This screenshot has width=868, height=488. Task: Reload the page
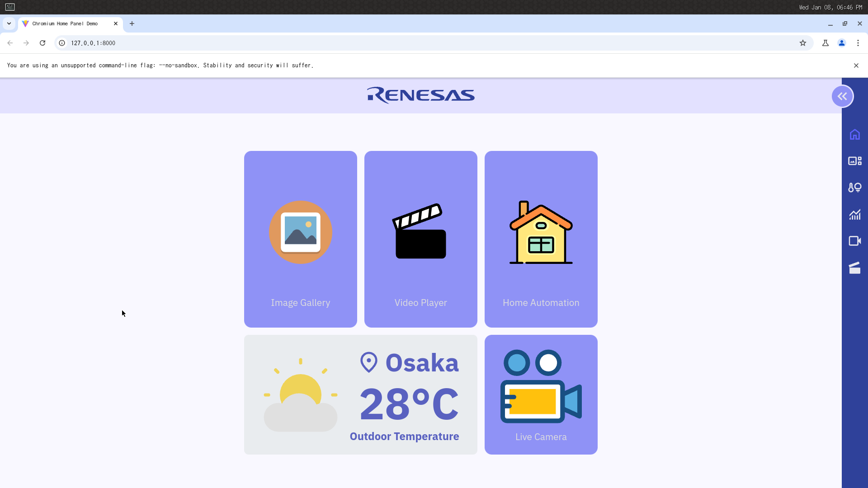coord(42,43)
